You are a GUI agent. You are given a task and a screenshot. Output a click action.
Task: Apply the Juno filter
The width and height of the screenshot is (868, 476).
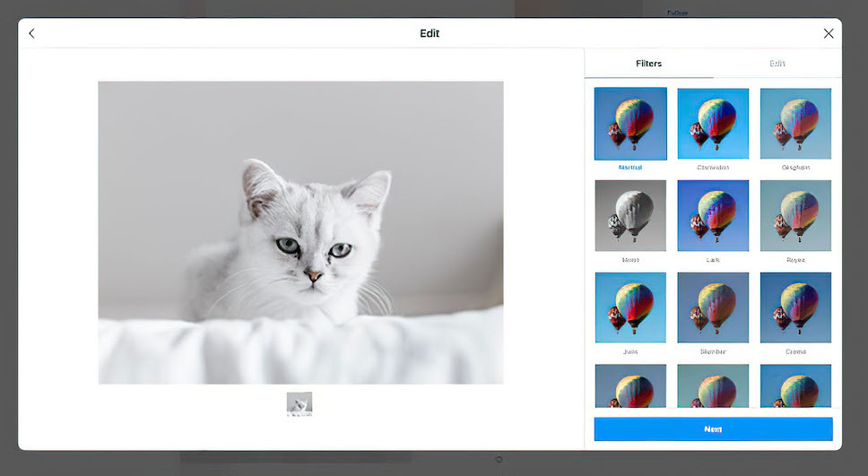coord(630,307)
